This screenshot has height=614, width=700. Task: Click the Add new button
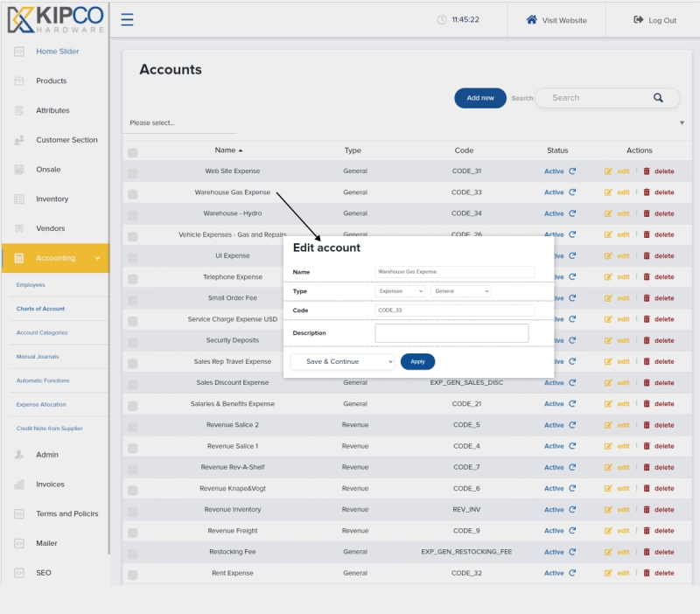tap(479, 97)
